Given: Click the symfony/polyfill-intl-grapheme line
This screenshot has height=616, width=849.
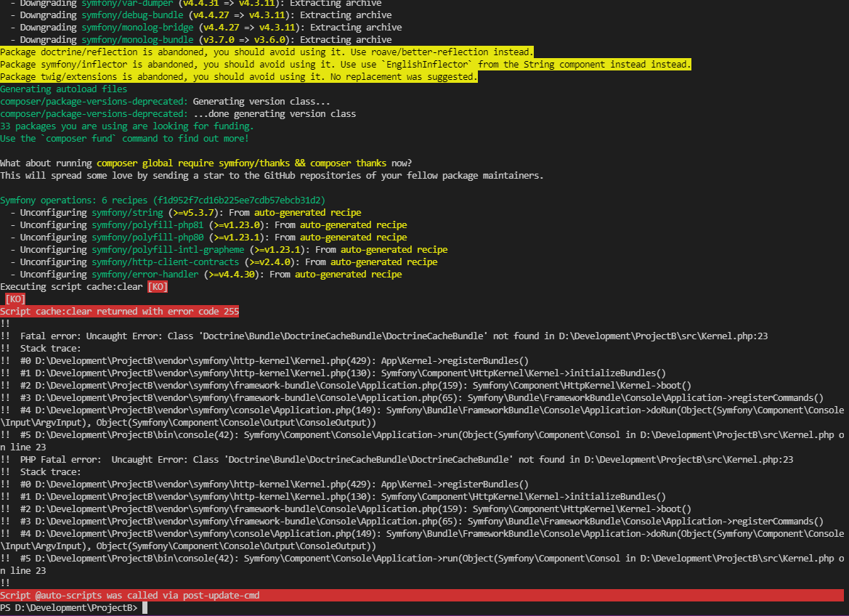Looking at the screenshot, I should (229, 250).
